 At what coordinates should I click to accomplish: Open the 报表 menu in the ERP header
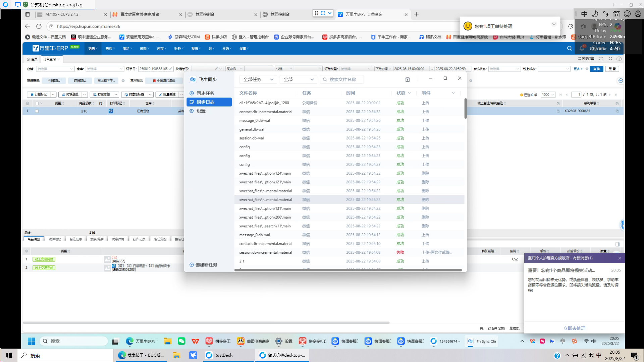pos(196,49)
